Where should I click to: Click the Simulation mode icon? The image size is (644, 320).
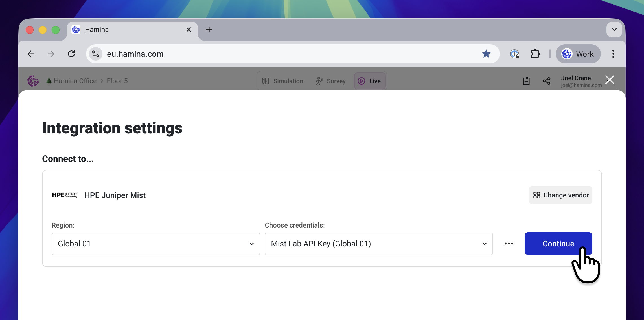click(266, 81)
